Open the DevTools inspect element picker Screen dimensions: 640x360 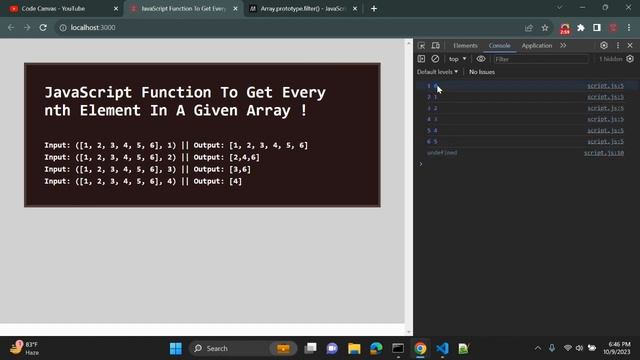tap(422, 46)
